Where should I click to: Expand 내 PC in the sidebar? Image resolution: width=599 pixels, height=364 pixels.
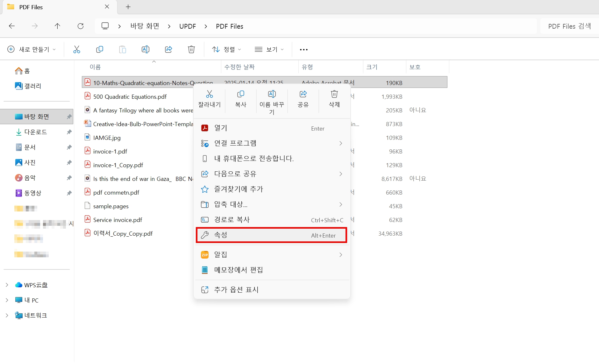7,300
